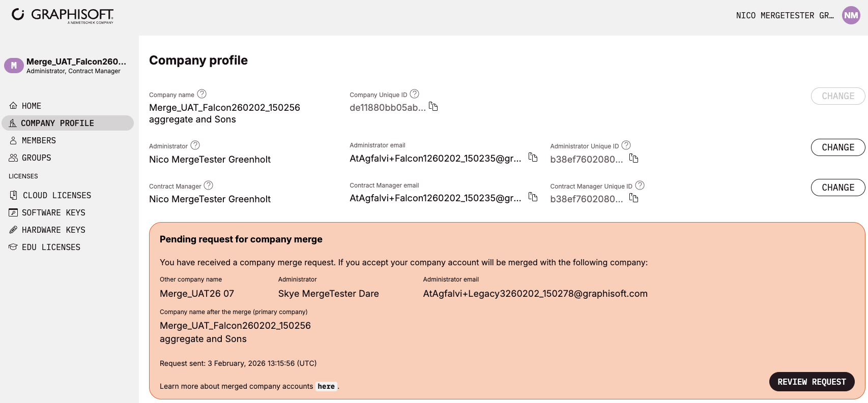Open the Nico MergeTester user name menu
Viewport: 868px width, 403px height.
[785, 16]
